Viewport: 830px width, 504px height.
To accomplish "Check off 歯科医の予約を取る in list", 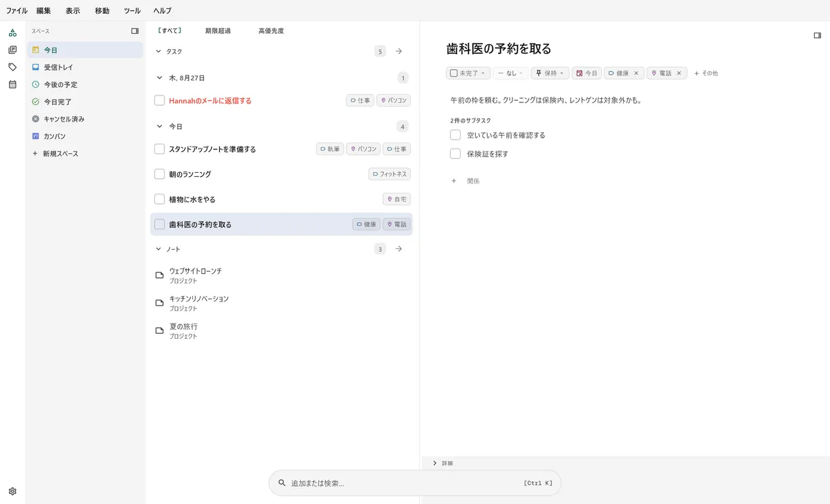I will (160, 224).
